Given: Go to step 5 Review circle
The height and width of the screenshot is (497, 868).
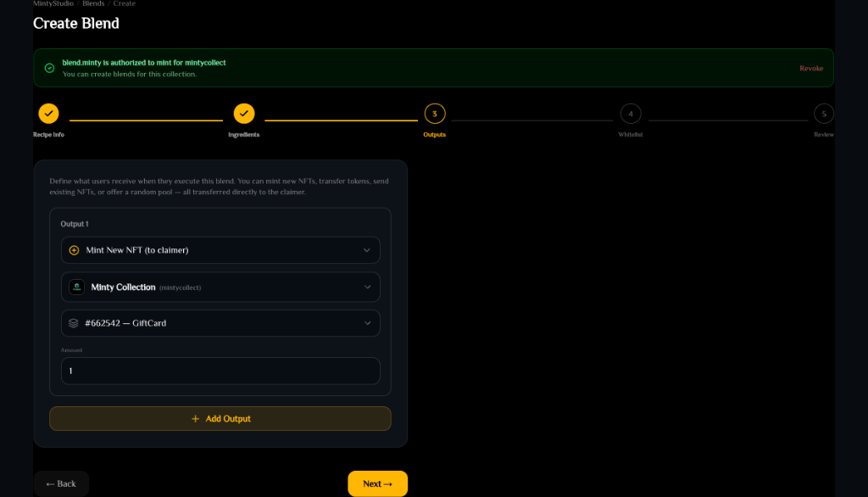Looking at the screenshot, I should [x=824, y=114].
